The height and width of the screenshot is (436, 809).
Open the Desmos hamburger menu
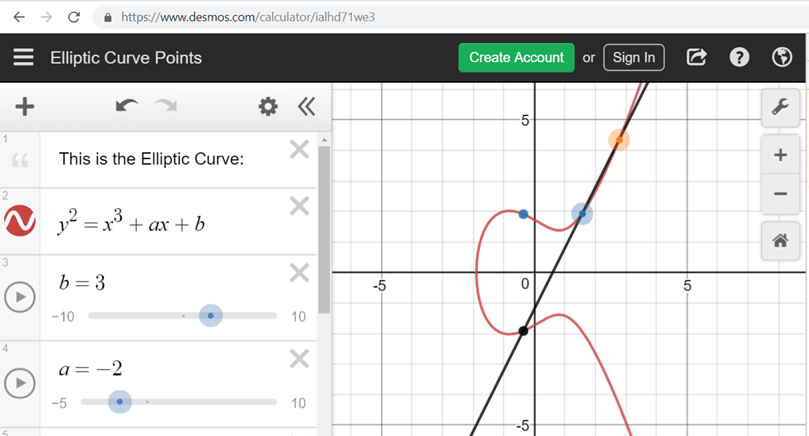pyautogui.click(x=23, y=58)
